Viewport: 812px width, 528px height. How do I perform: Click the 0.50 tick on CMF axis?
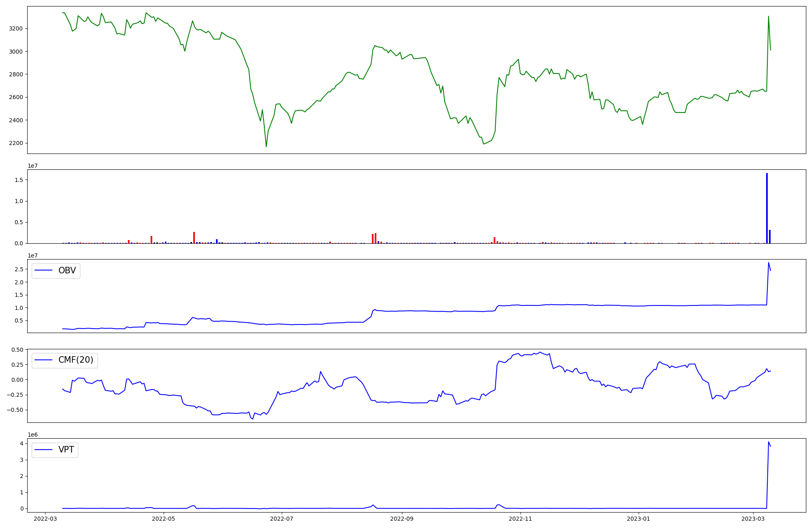17,350
